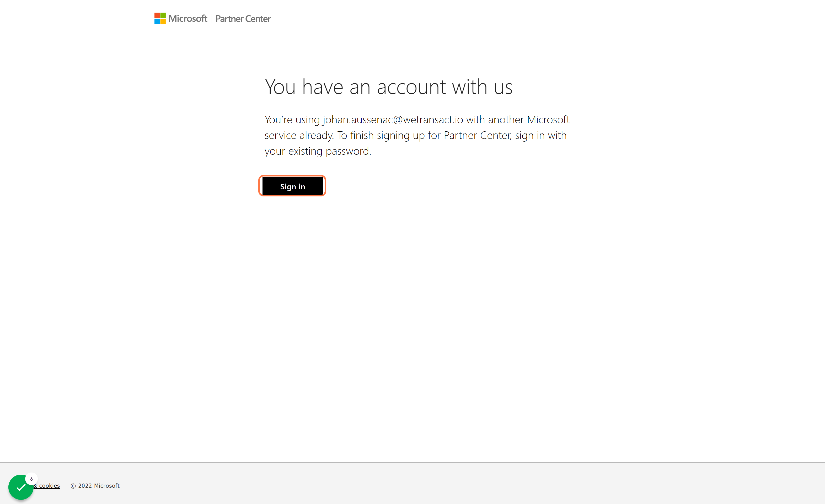Select the email johan.aussenac@wetransact.io in the message
Viewport: 825px width, 504px height.
pyautogui.click(x=393, y=120)
